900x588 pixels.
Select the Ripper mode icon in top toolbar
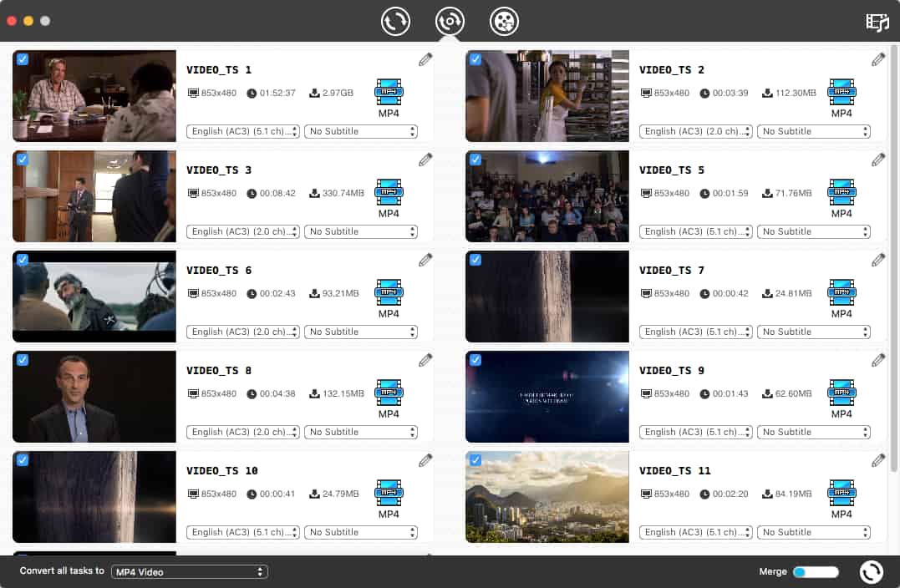pyautogui.click(x=450, y=22)
